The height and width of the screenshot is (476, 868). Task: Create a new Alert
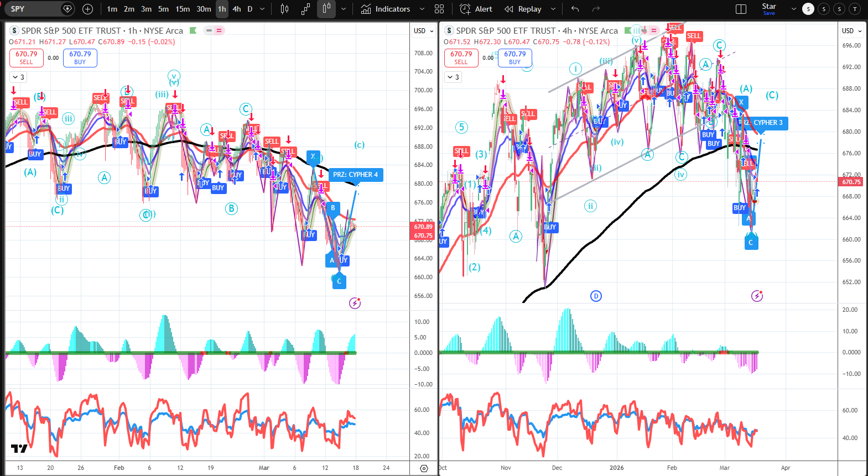pos(476,9)
